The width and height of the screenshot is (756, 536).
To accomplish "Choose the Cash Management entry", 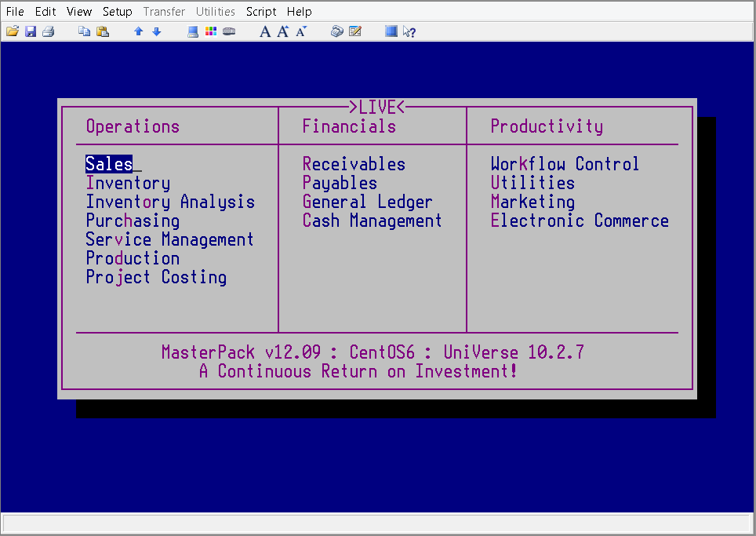I will [372, 221].
